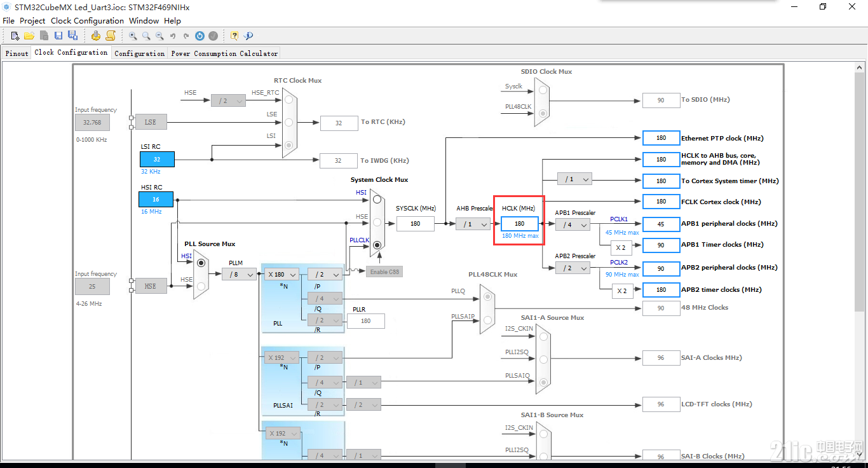Select PLLSAIQ in the SAI1-A Source Mux

point(543,382)
